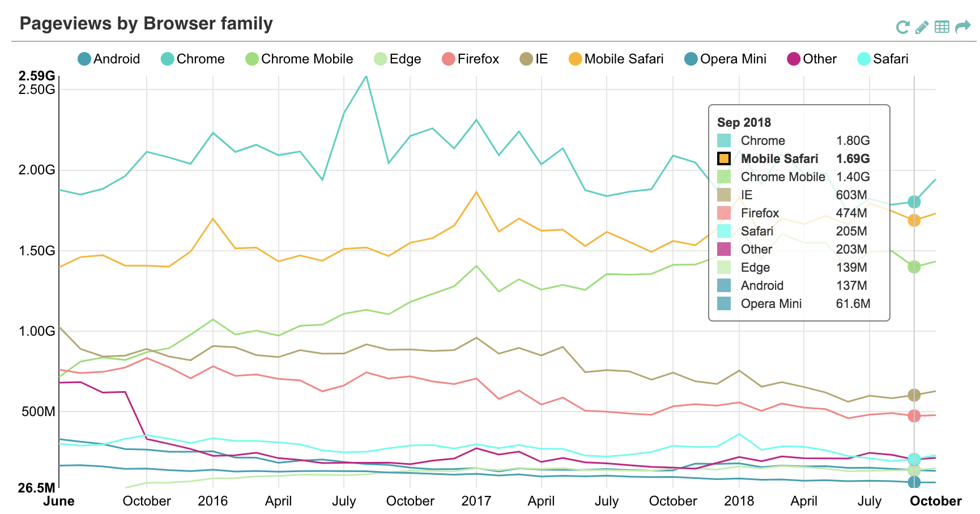The width and height of the screenshot is (980, 514).
Task: Click the refresh chart icon
Action: pos(902,27)
